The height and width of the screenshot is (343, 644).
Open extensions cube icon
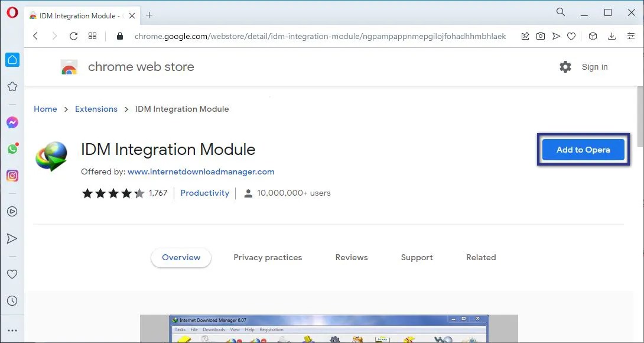593,36
